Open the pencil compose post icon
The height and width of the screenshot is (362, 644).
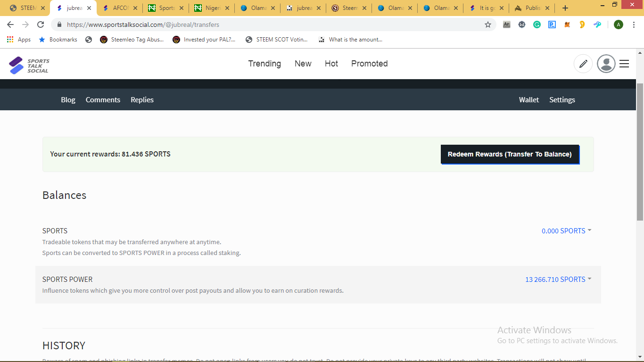point(583,64)
